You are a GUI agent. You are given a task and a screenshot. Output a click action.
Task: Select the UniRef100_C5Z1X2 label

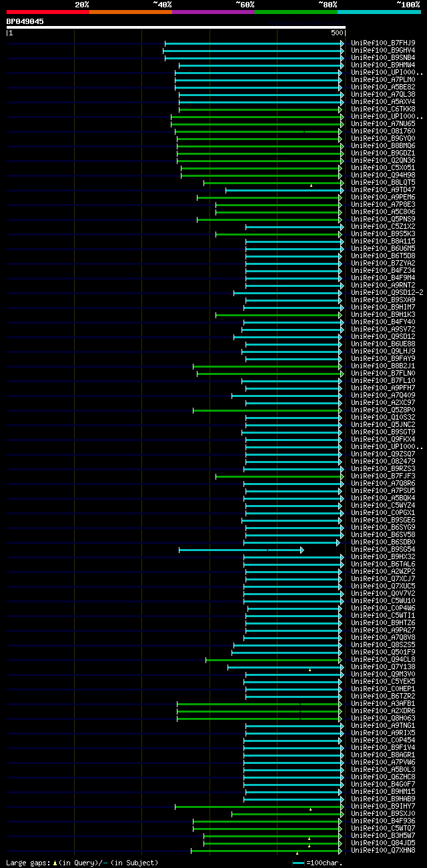tap(383, 226)
